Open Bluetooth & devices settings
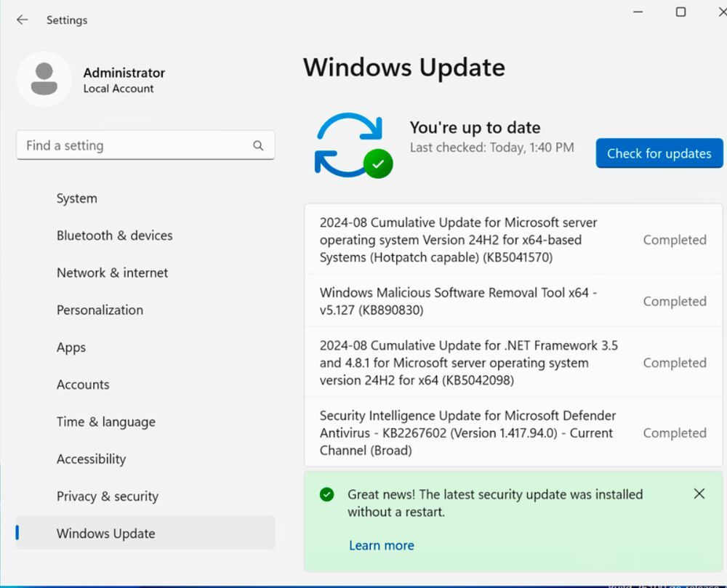The width and height of the screenshot is (727, 588). [114, 235]
